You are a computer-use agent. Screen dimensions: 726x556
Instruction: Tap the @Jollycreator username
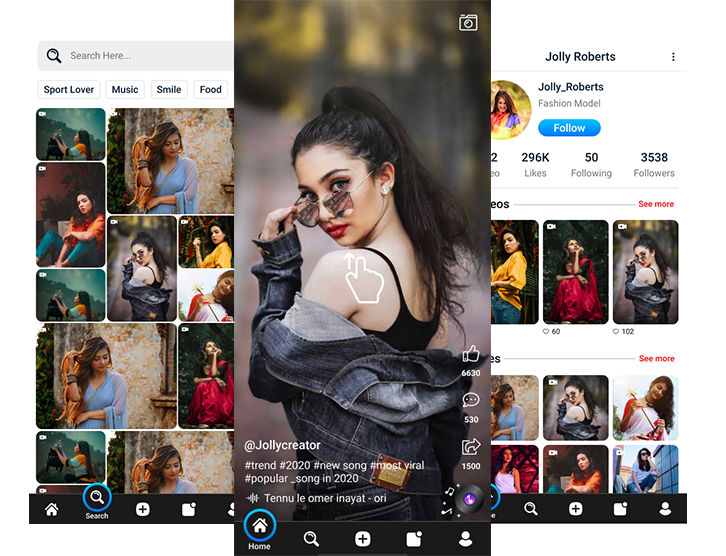tap(282, 444)
